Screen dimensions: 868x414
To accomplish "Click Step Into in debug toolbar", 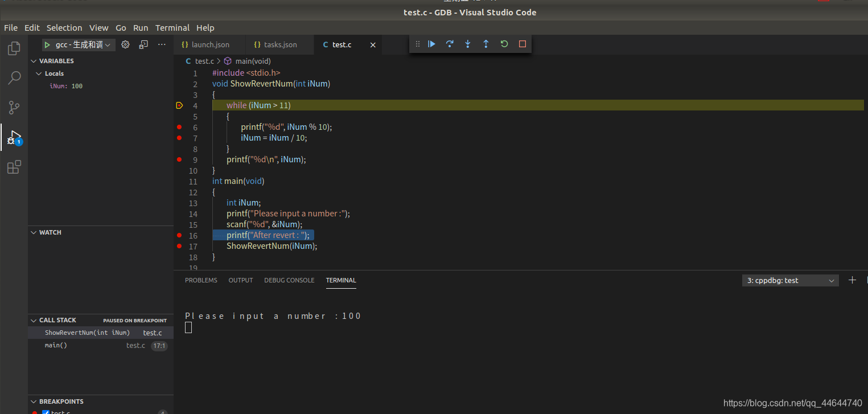I will (x=468, y=44).
